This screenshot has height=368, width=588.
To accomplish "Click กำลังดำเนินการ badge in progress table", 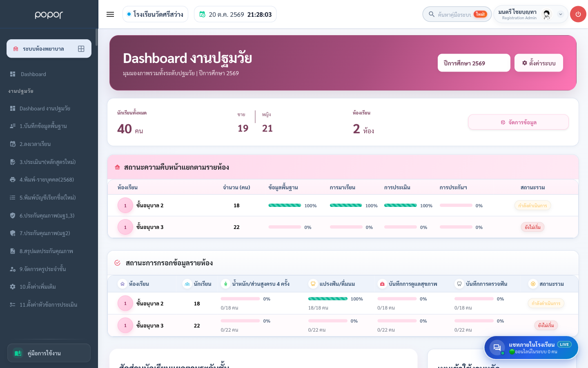I will [x=532, y=205].
